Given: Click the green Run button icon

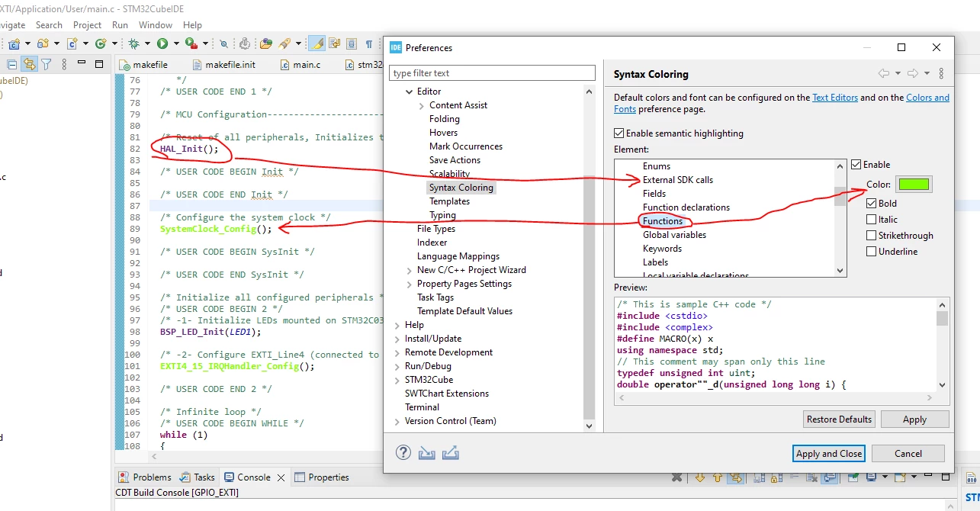Looking at the screenshot, I should 162,44.
